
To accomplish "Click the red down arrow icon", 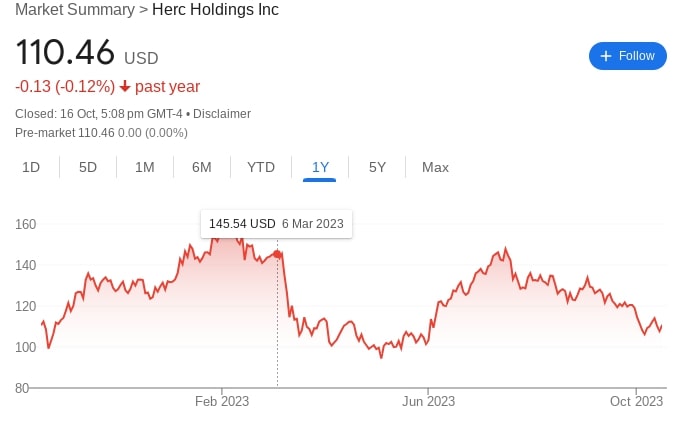I will (125, 87).
